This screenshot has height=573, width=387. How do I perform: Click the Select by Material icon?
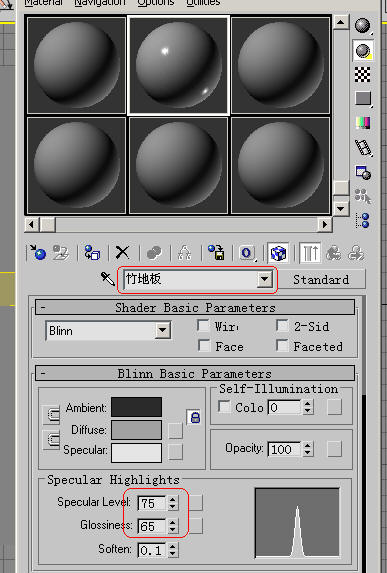pos(363,196)
